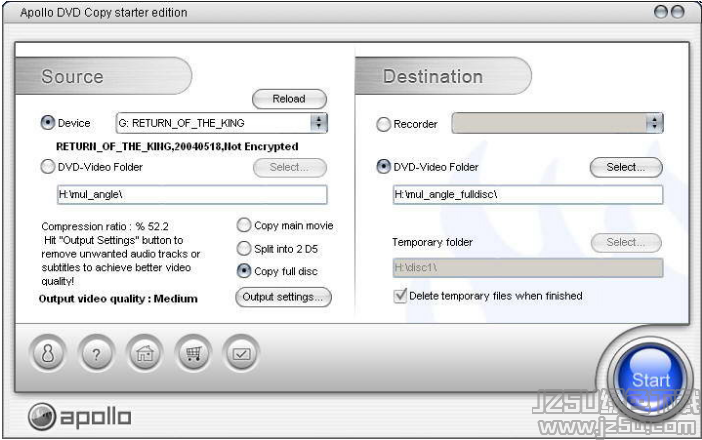Open Output settings dialog
Image resolution: width=702 pixels, height=440 pixels.
tap(283, 297)
